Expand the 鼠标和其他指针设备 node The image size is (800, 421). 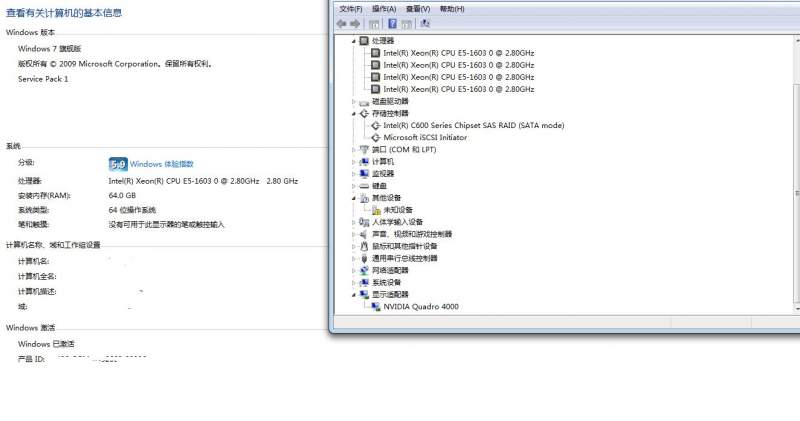point(354,246)
